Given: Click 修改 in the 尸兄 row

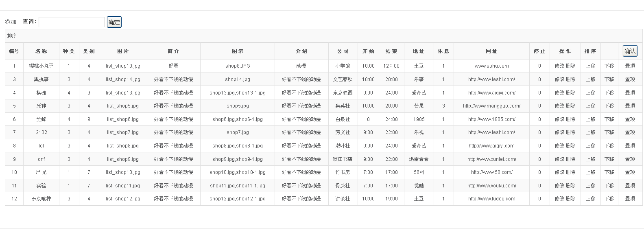Looking at the screenshot, I should click(559, 172).
